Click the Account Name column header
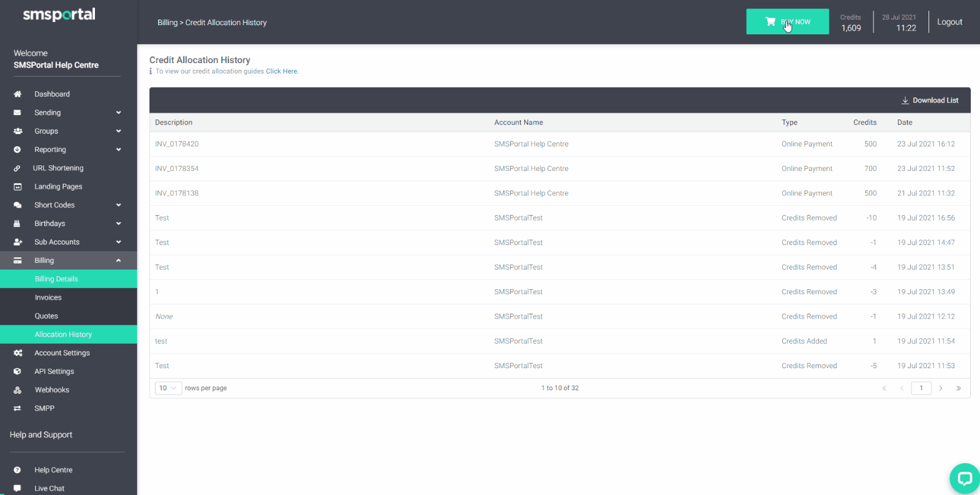Image resolution: width=980 pixels, height=495 pixels. pos(518,123)
